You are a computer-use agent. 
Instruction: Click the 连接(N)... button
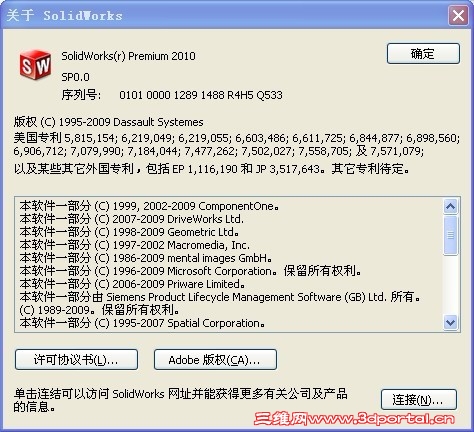click(x=419, y=400)
